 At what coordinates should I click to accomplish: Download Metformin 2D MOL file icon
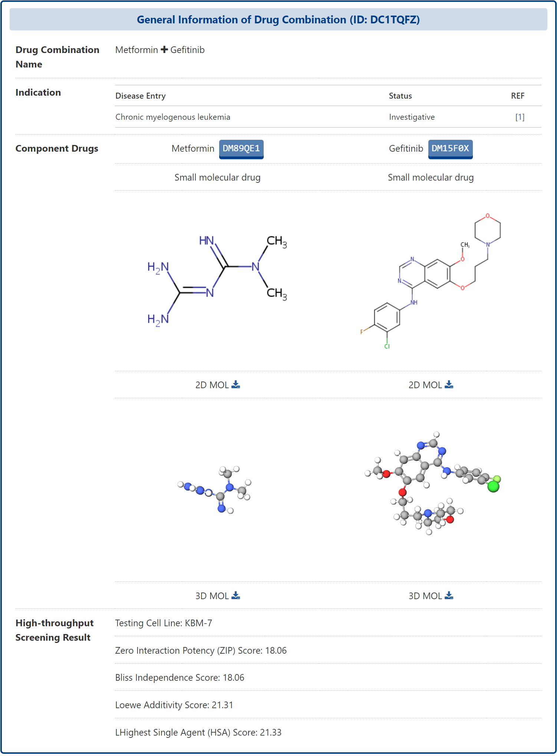tap(235, 384)
